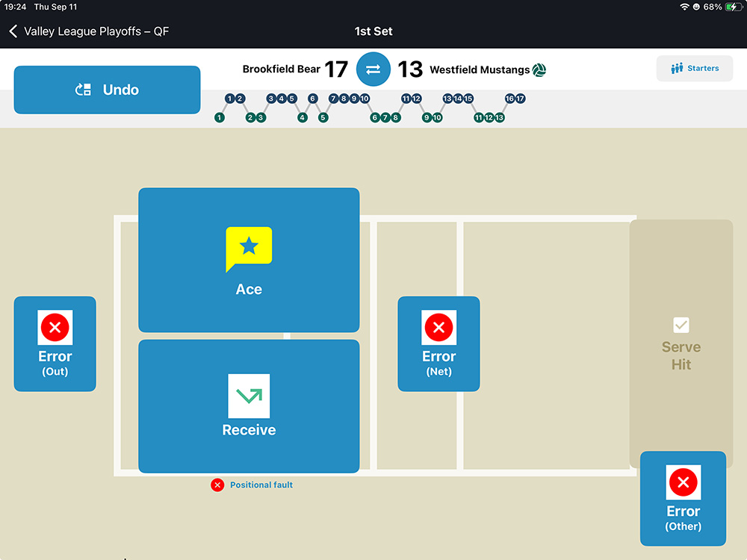Image resolution: width=747 pixels, height=560 pixels.
Task: Select Westfield point 13 in timeline
Action: (499, 118)
